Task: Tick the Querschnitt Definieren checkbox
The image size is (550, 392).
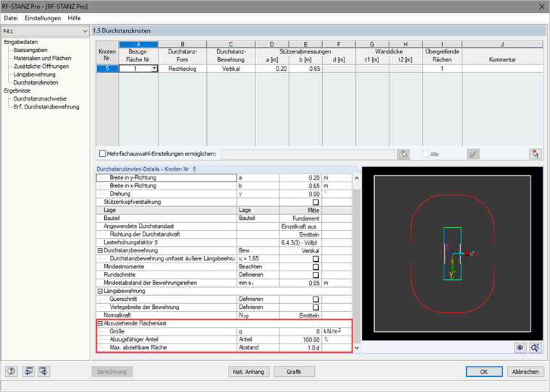Action: 316,299
